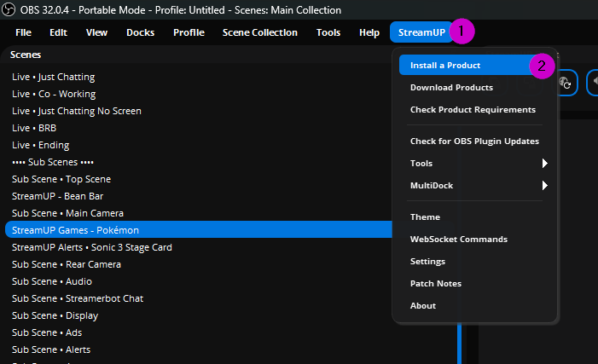The height and width of the screenshot is (364, 598).
Task: Open Theme from the StreamUP menu
Action: [425, 217]
